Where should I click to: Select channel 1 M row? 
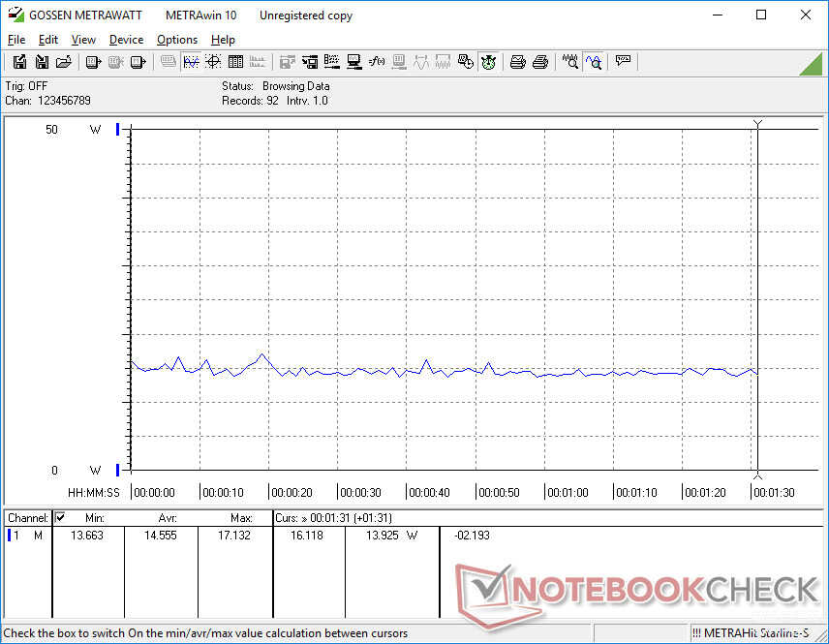tap(27, 536)
